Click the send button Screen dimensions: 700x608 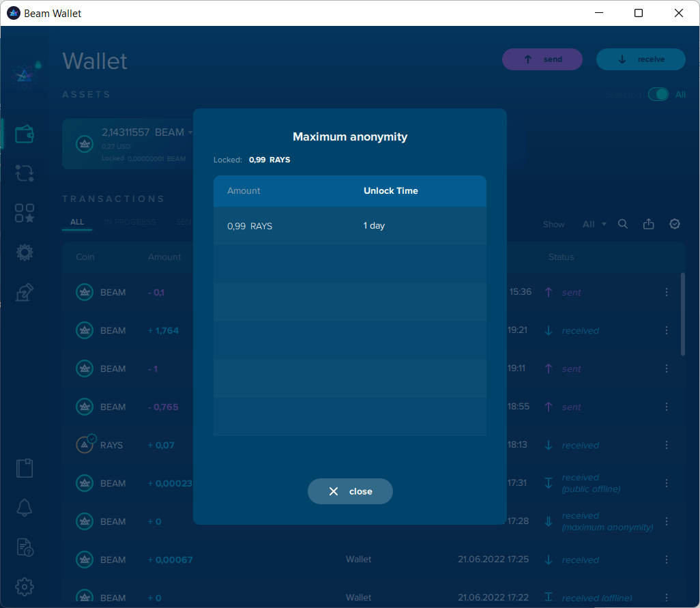[x=542, y=59]
